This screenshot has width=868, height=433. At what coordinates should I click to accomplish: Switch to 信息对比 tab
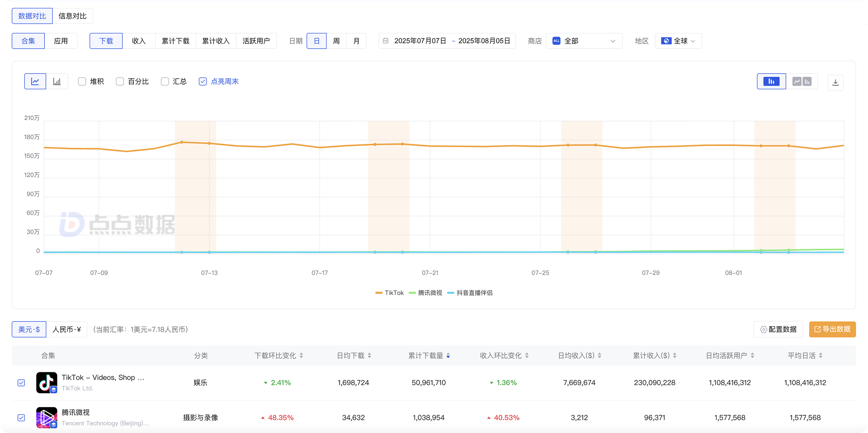pos(72,16)
